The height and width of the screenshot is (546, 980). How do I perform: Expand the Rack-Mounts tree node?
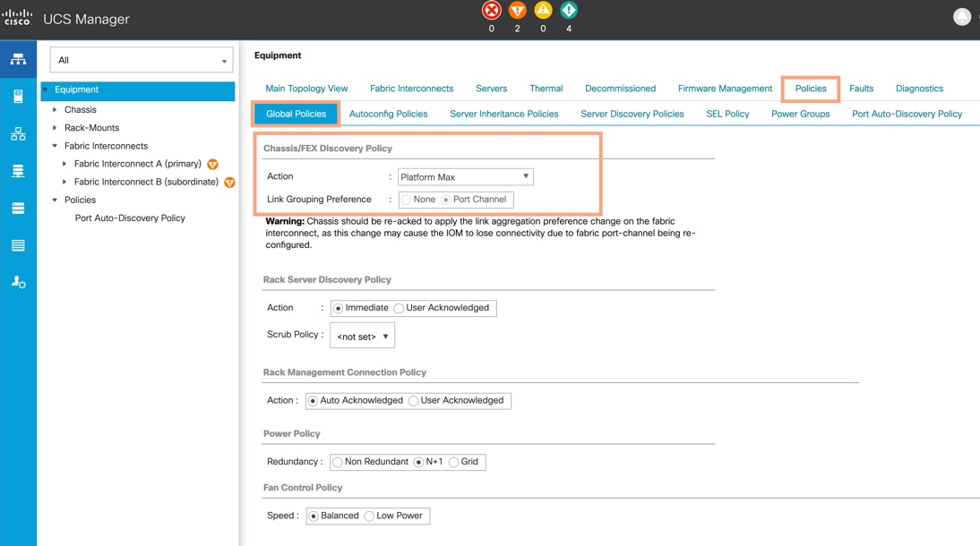(55, 127)
